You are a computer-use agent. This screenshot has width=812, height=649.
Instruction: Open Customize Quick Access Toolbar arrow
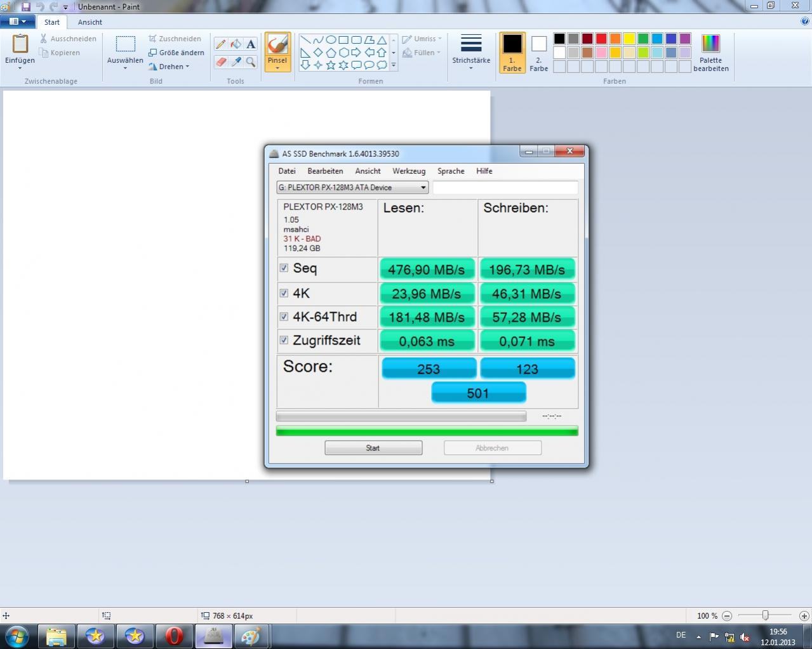(x=65, y=7)
